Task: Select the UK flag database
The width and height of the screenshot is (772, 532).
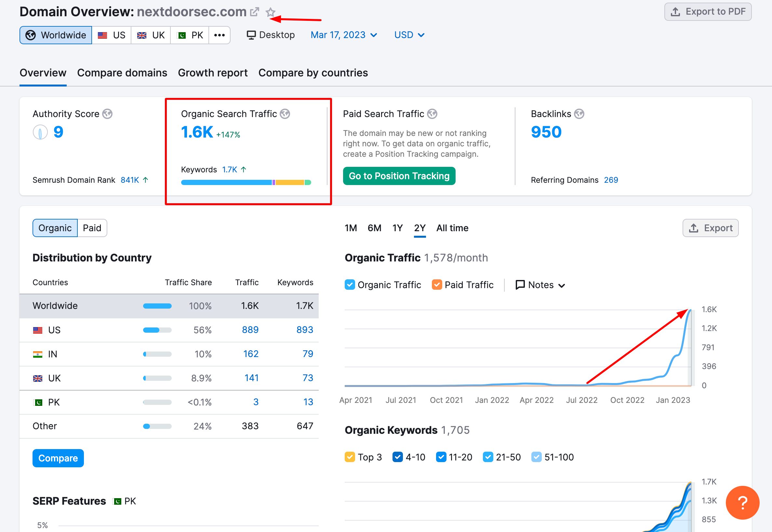Action: (x=151, y=35)
